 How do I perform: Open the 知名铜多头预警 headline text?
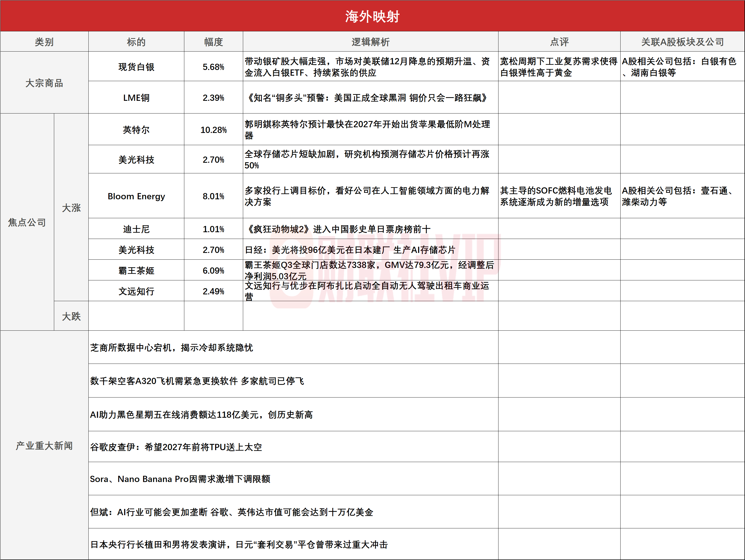[x=367, y=98]
